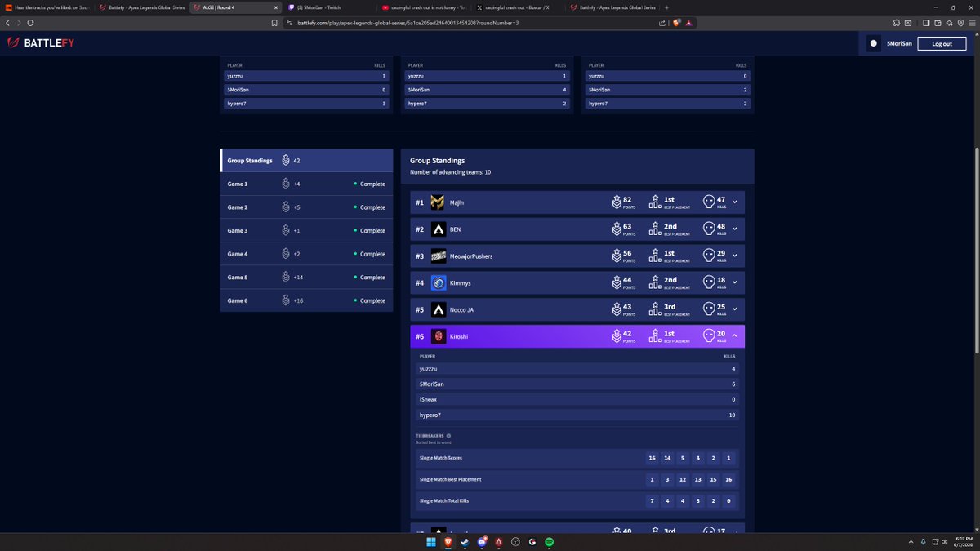Open Brave browser from taskbar
The height and width of the screenshot is (551, 980).
coord(448,542)
